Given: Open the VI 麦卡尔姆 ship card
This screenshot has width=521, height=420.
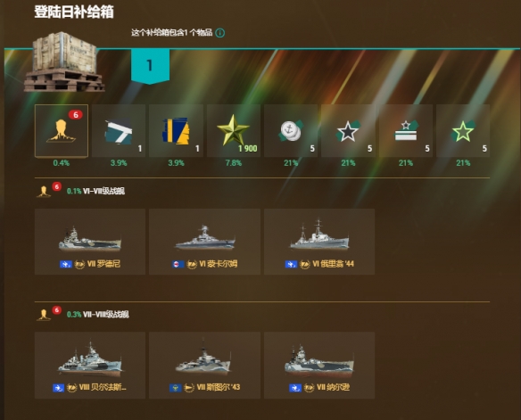Looking at the screenshot, I should [204, 242].
